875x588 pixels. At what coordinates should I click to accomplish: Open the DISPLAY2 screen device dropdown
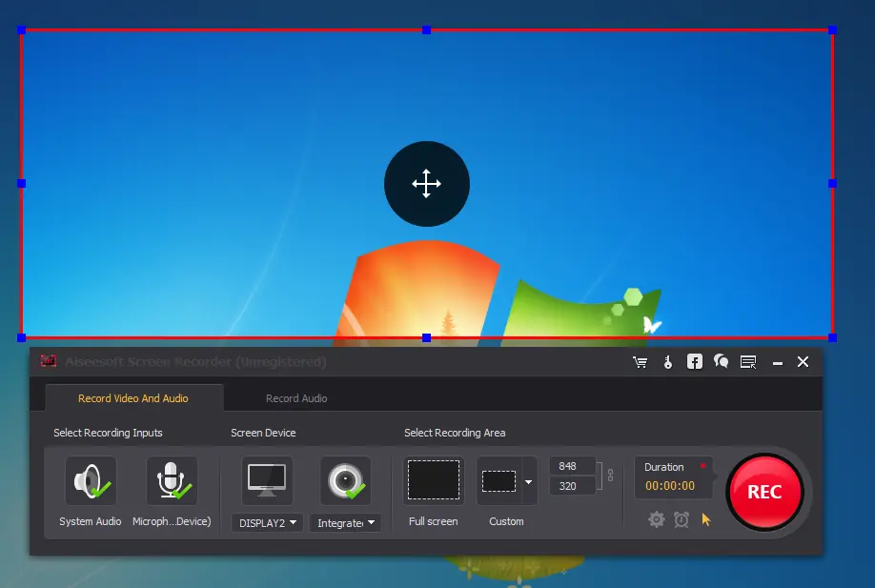tap(266, 521)
